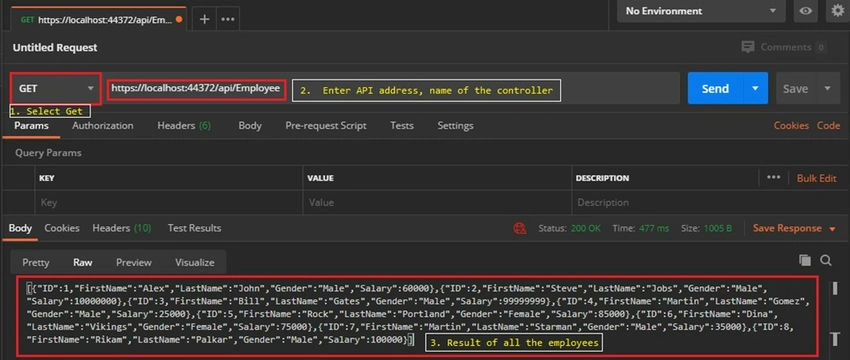Open the Tests tab
Screen dimensions: 850x360
(x=402, y=126)
